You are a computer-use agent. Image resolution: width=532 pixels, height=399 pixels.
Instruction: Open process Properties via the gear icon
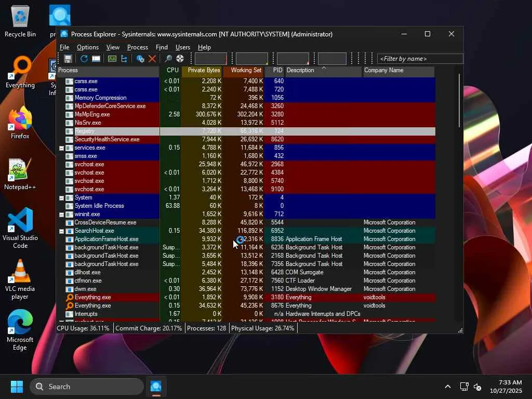(140, 59)
